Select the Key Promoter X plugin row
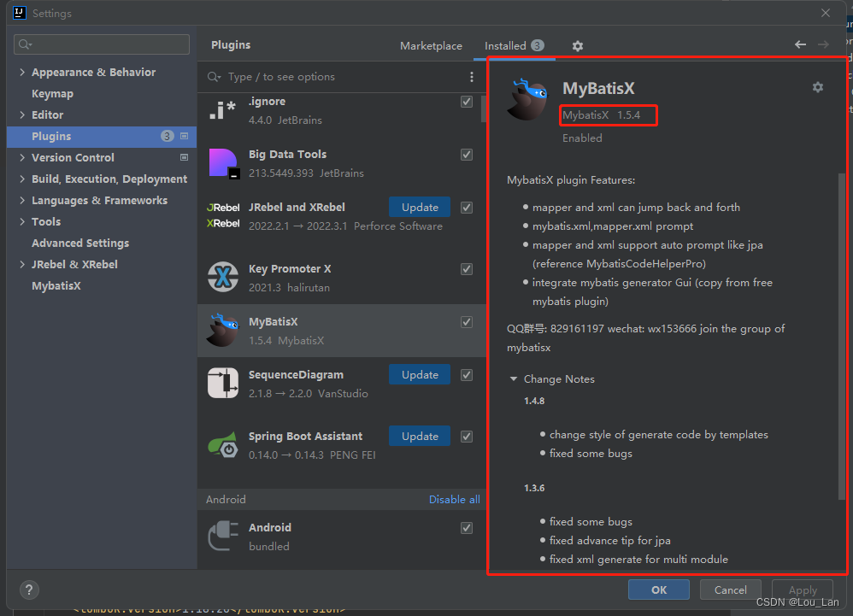Viewport: 853px width, 616px height. click(342, 278)
